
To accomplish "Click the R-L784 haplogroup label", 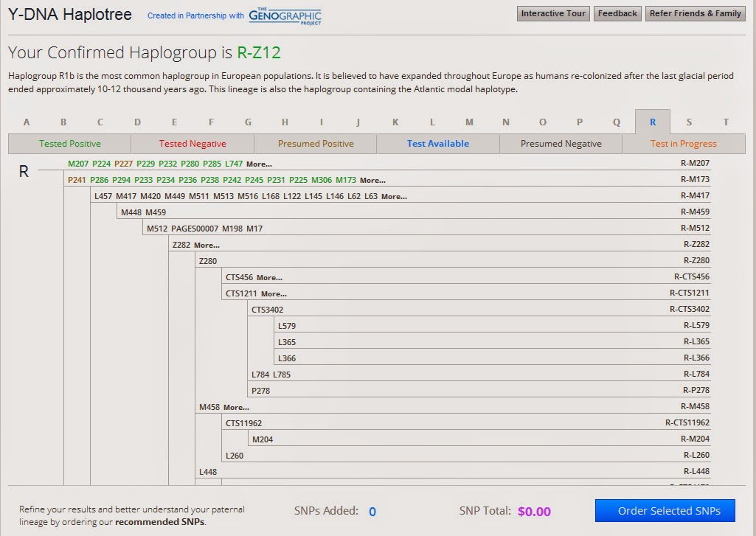I will [x=696, y=374].
